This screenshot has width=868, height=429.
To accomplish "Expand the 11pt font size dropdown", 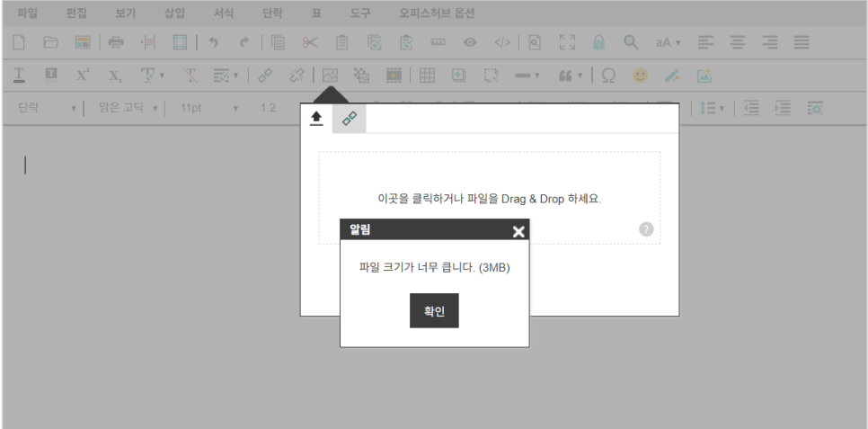I will point(208,108).
